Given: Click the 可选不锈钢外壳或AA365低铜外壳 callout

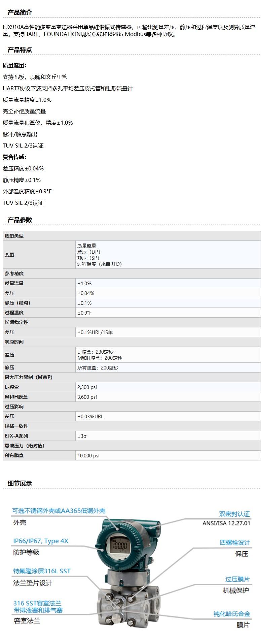Looking at the screenshot, I should [x=59, y=511].
